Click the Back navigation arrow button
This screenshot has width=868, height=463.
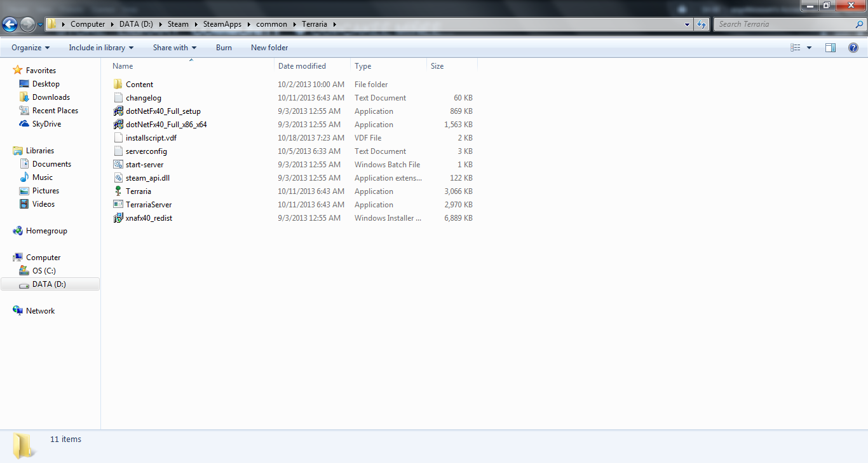point(10,24)
